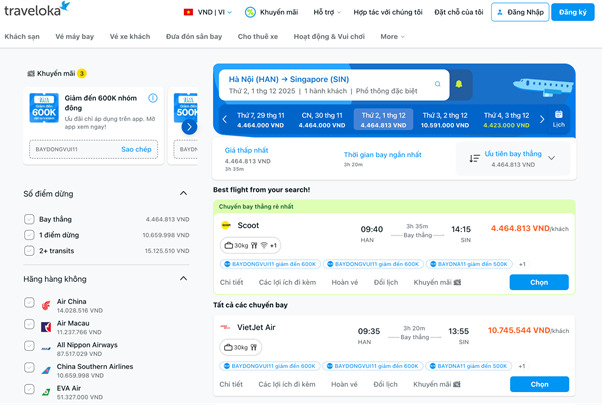Viewport: 602px width, 405px height.
Task: Check the All Nippon Airways filter
Action: click(29, 346)
